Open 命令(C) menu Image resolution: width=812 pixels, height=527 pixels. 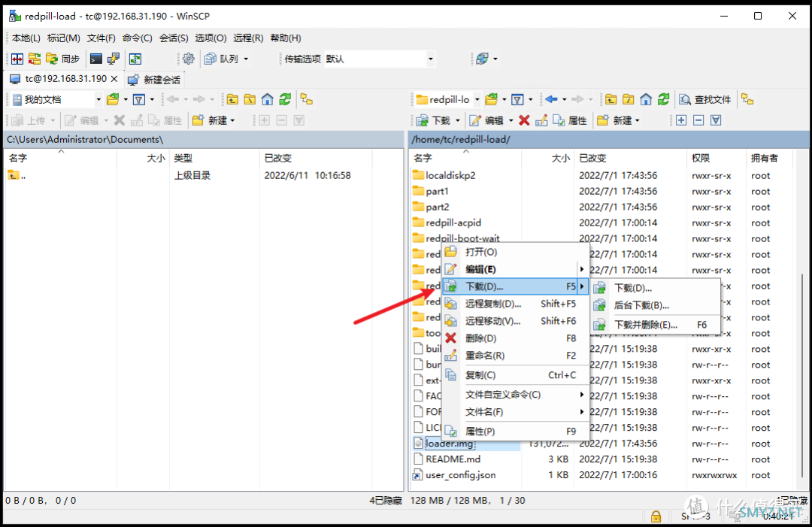click(x=138, y=38)
